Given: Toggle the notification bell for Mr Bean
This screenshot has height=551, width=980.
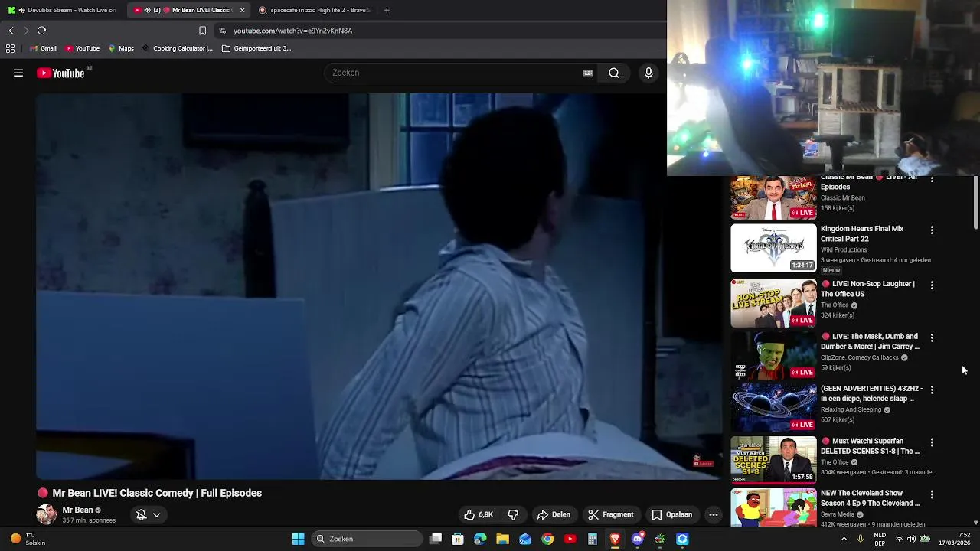Looking at the screenshot, I should pyautogui.click(x=141, y=515).
